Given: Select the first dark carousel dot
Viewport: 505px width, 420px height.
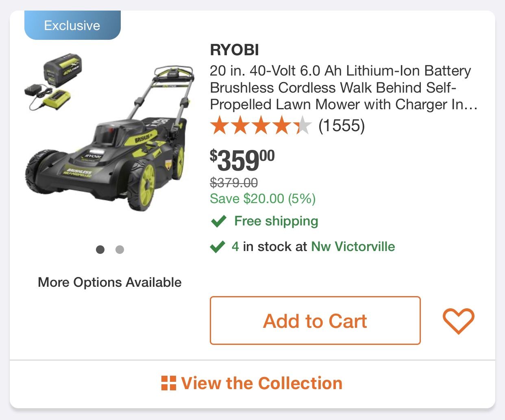Looking at the screenshot, I should coord(100,249).
